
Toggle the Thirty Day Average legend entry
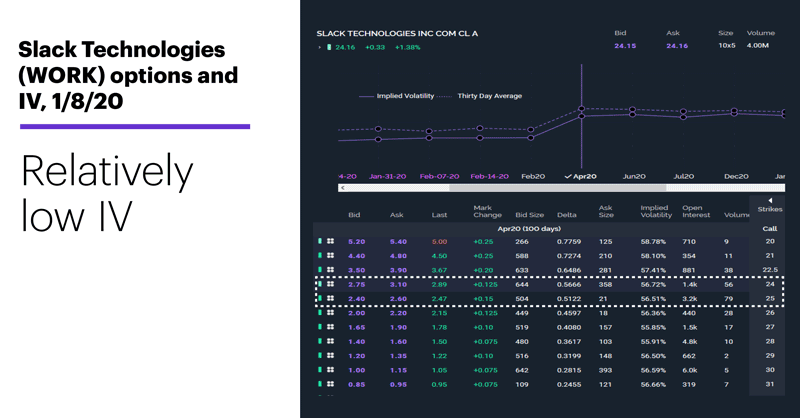(480, 96)
